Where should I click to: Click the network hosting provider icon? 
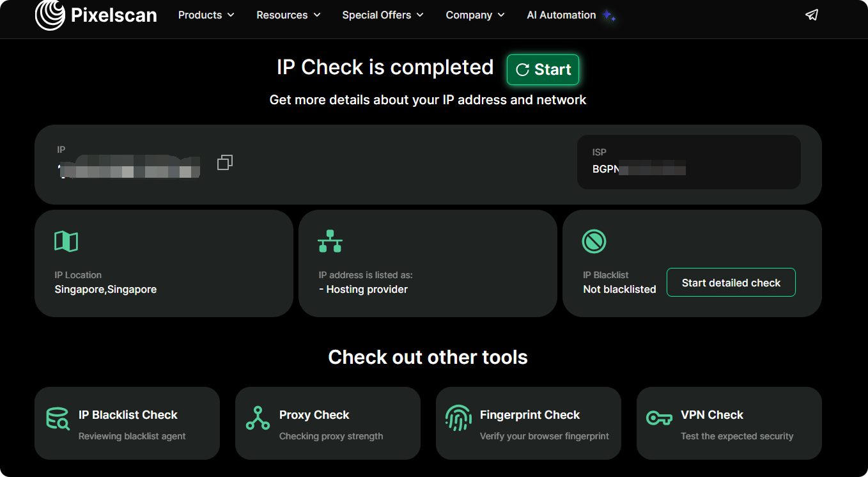330,241
